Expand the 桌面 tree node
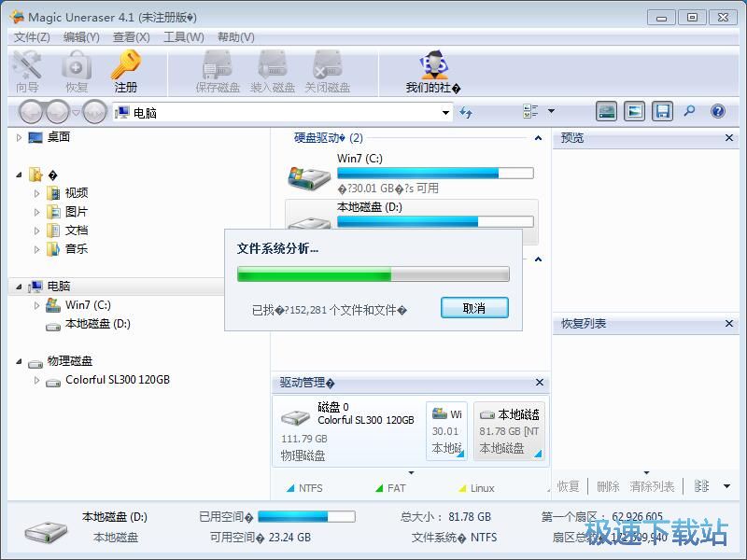 click(19, 137)
